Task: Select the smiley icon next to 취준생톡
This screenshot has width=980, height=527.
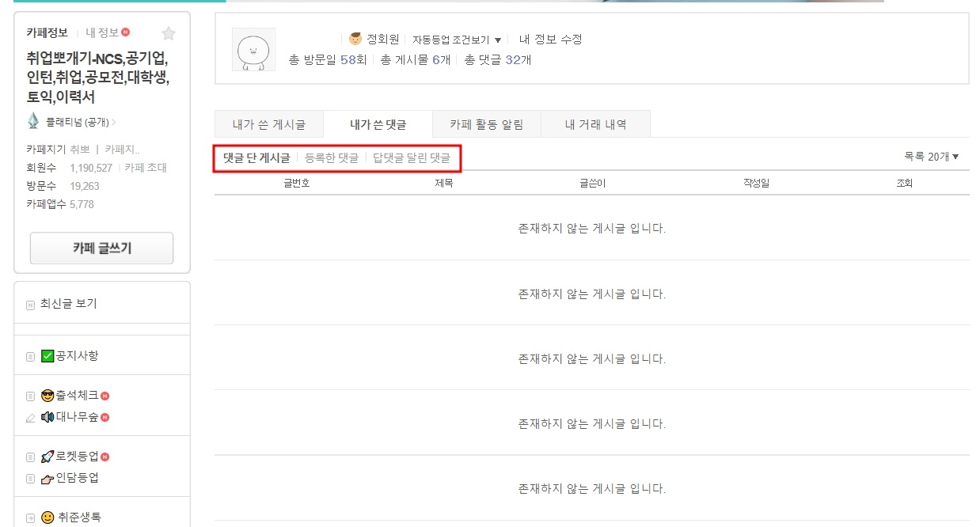Action: click(x=48, y=517)
